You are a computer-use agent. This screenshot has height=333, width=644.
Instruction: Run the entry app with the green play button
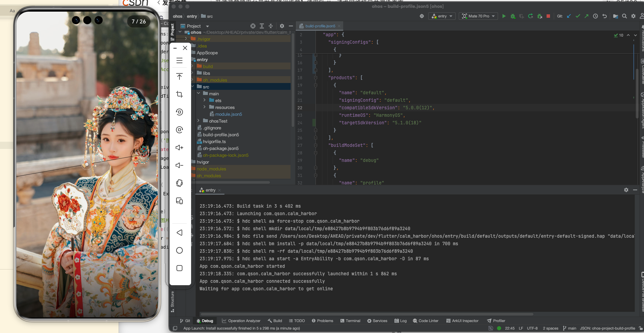(x=504, y=16)
